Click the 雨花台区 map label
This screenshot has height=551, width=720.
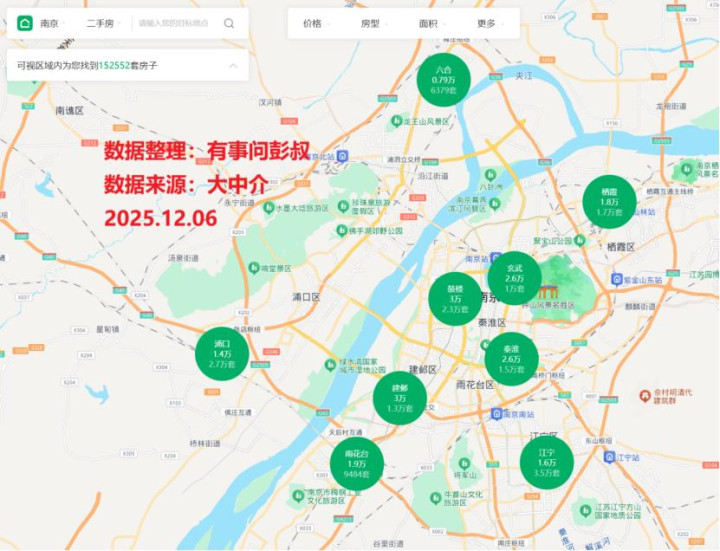475,385
